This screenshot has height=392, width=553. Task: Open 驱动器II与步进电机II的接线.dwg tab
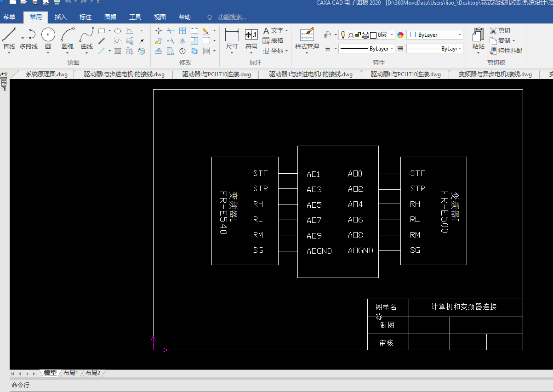311,74
